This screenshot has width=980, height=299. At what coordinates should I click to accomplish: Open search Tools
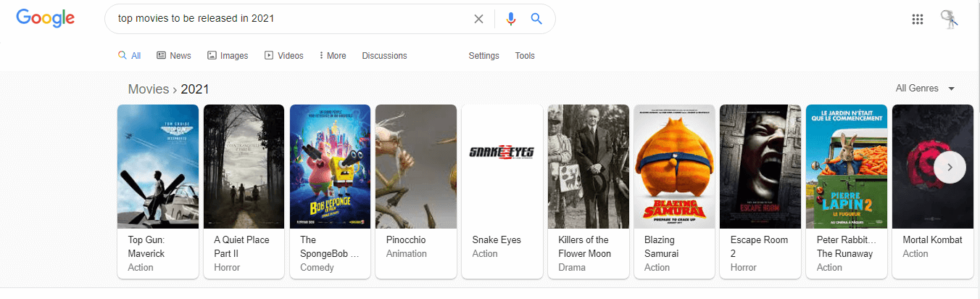tap(525, 56)
